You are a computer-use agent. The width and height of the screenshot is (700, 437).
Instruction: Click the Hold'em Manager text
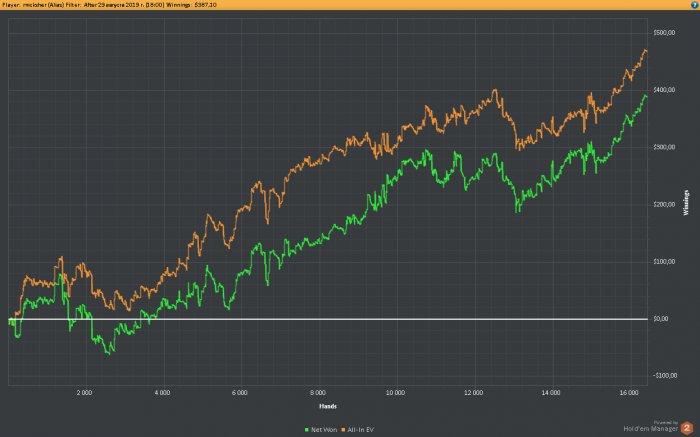pyautogui.click(x=650, y=429)
